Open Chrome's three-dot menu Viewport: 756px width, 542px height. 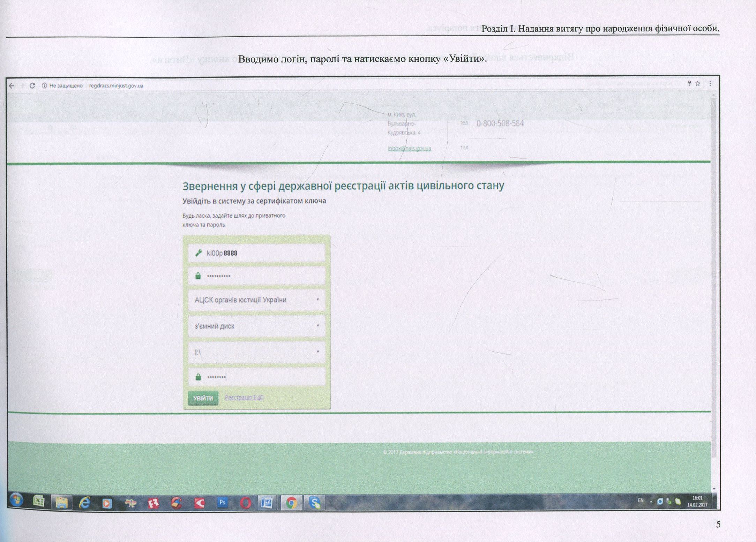pyautogui.click(x=710, y=84)
